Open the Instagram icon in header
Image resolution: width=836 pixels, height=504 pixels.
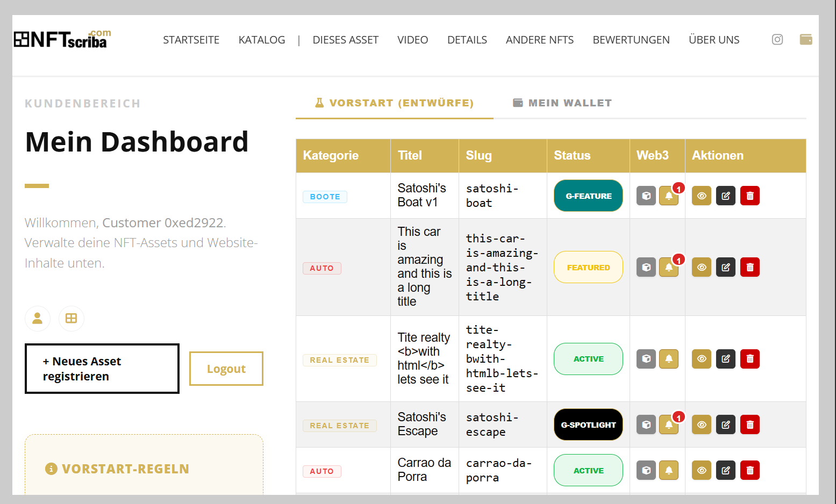777,39
